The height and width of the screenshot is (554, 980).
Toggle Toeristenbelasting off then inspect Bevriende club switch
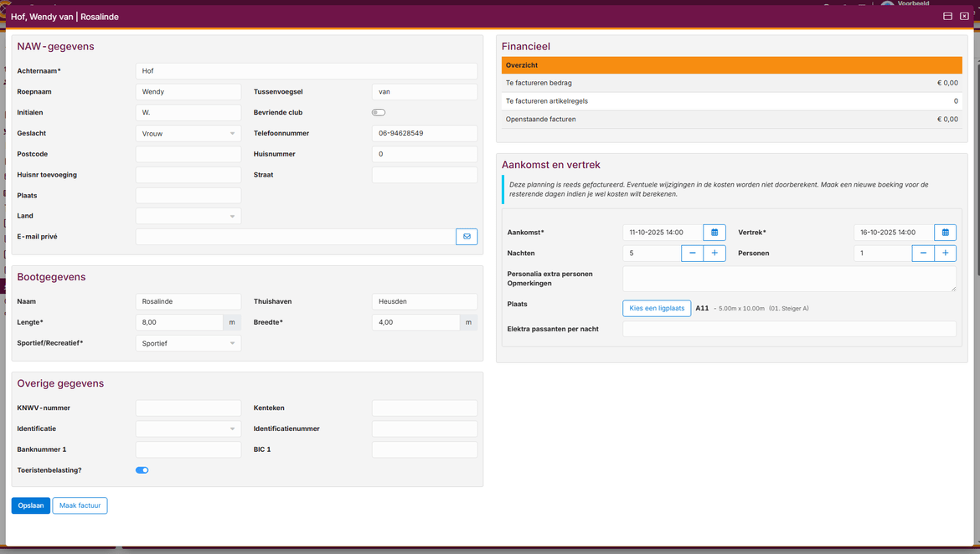click(142, 469)
